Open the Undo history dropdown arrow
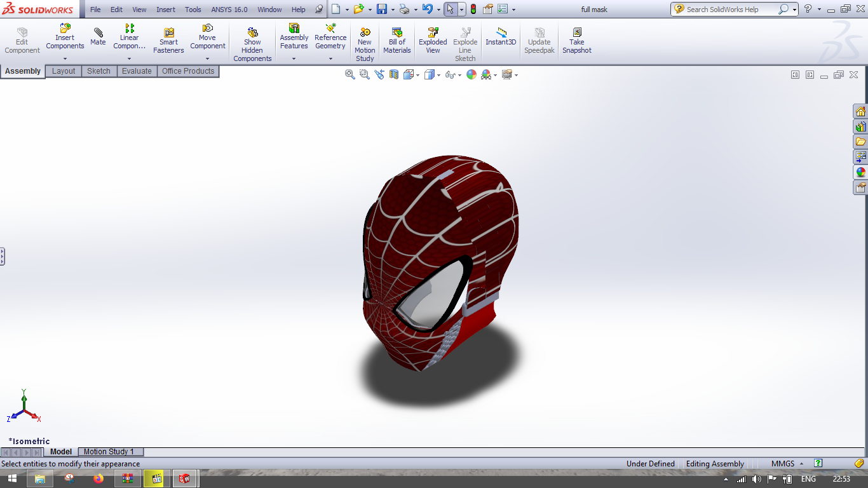This screenshot has height=488, width=868. click(x=438, y=10)
